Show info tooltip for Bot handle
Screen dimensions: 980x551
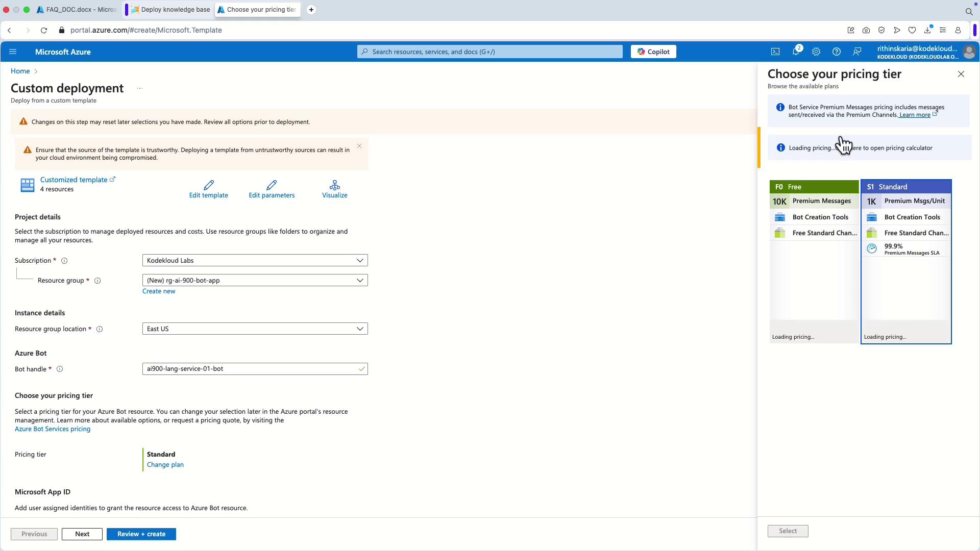60,369
